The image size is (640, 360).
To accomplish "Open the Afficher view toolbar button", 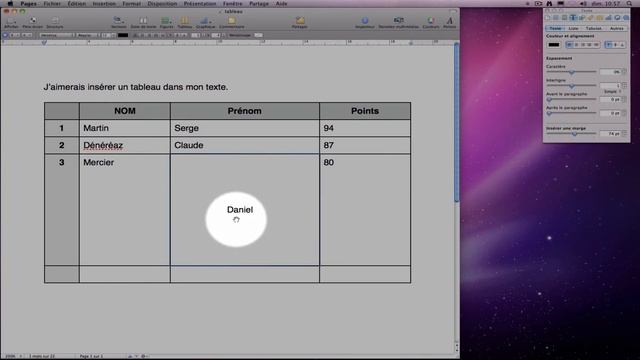I will point(11,21).
